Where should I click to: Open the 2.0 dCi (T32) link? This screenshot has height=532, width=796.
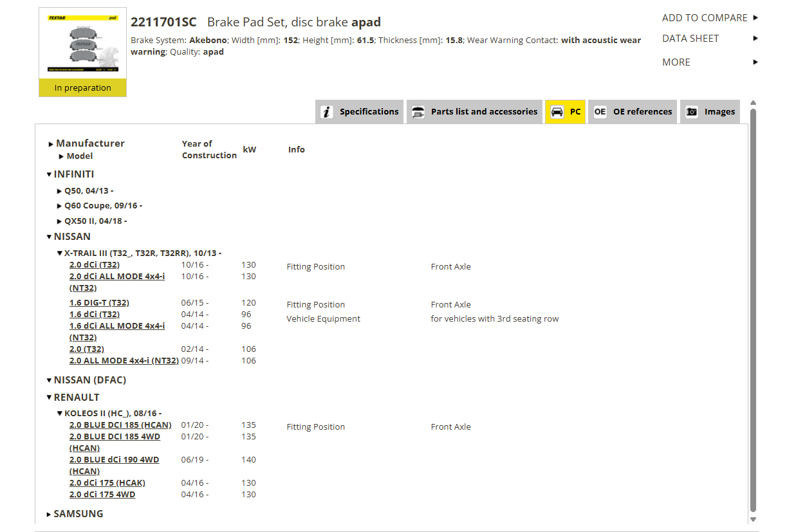pos(95,265)
